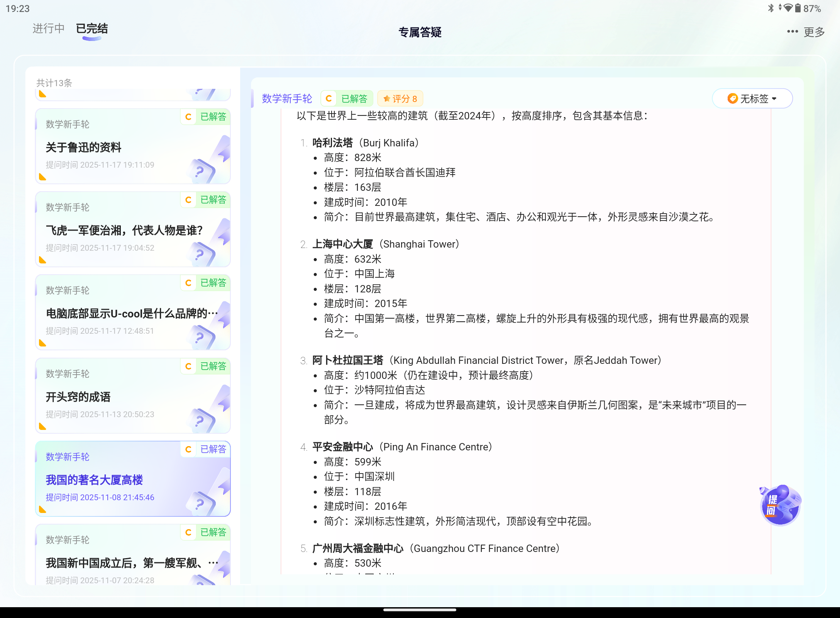Click the orange C badge in the answer header
Image resolution: width=840 pixels, height=618 pixels.
pyautogui.click(x=328, y=98)
